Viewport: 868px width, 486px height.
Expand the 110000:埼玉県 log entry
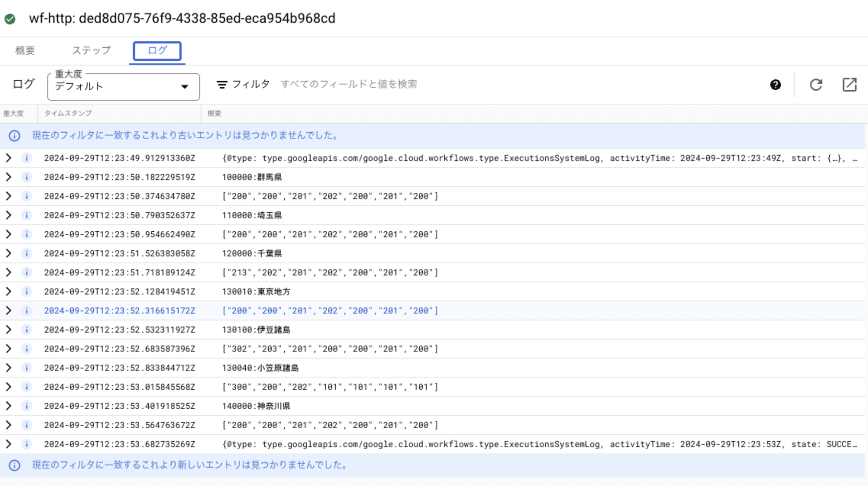tap(8, 215)
